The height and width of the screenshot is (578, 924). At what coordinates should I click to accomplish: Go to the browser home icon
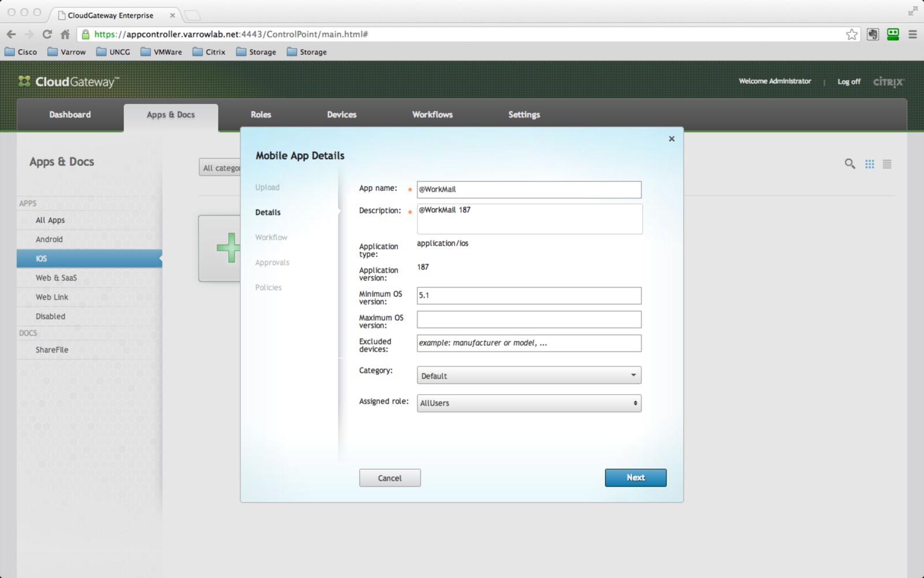pyautogui.click(x=65, y=35)
